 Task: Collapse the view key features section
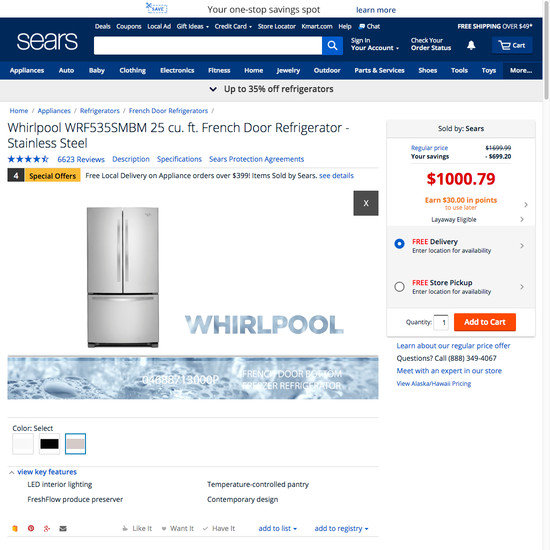tap(43, 472)
